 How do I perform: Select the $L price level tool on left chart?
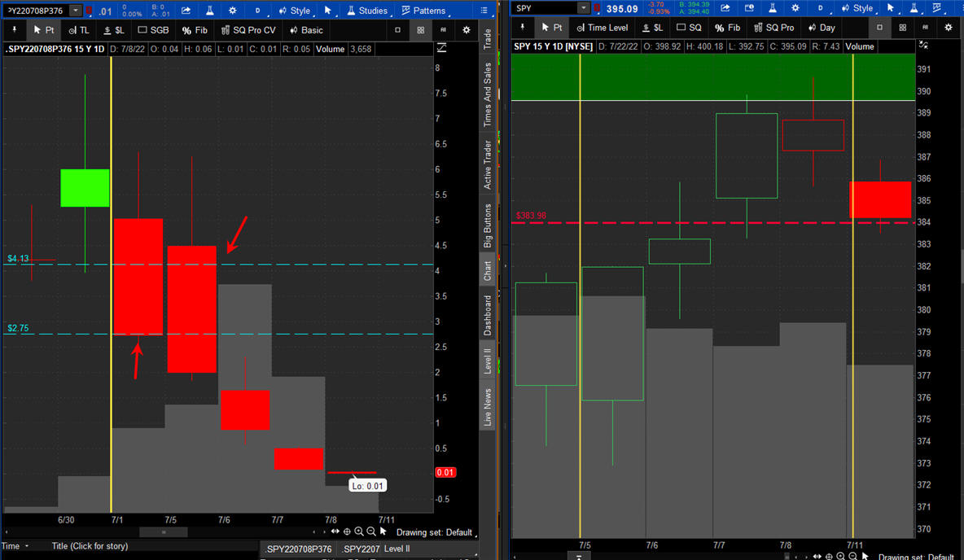114,29
